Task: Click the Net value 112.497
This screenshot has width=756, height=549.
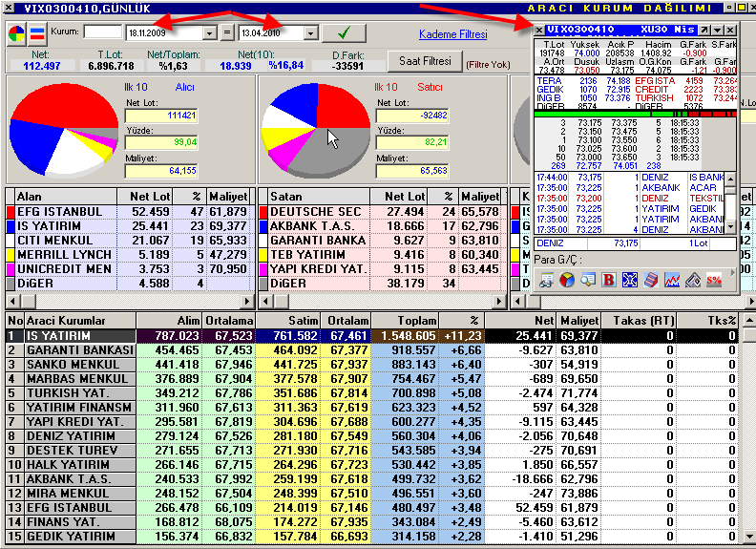Action: pos(41,66)
